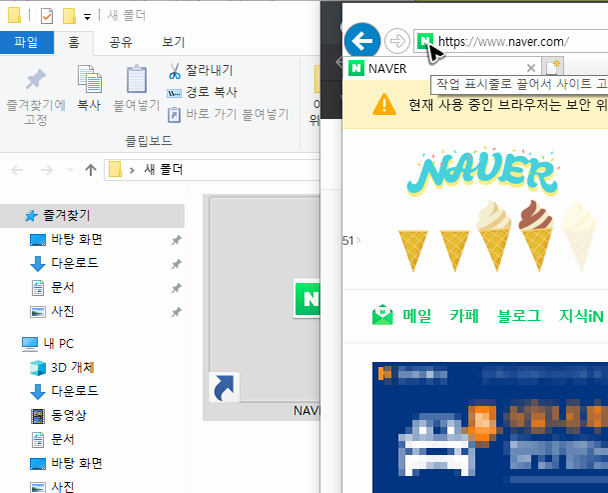
Task: Switch to the 공유 ribbon tab
Action: pyautogui.click(x=121, y=42)
